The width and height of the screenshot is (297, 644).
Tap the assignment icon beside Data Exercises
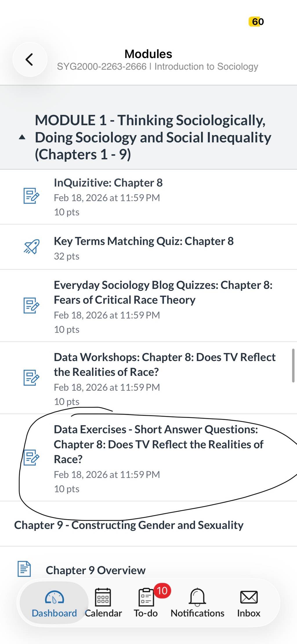click(x=31, y=458)
